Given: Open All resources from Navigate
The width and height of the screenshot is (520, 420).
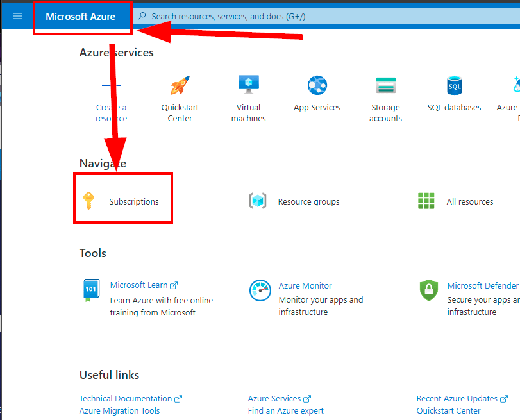Looking at the screenshot, I should [470, 202].
